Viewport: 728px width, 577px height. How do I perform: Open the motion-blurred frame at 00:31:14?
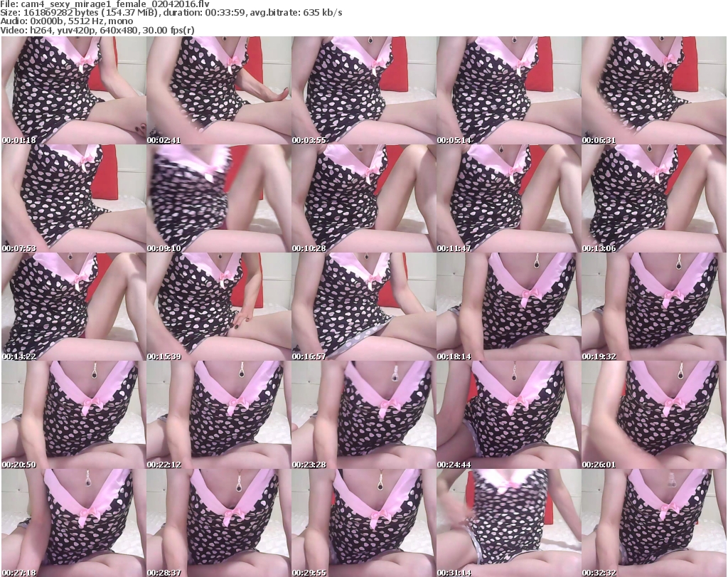coord(508,523)
